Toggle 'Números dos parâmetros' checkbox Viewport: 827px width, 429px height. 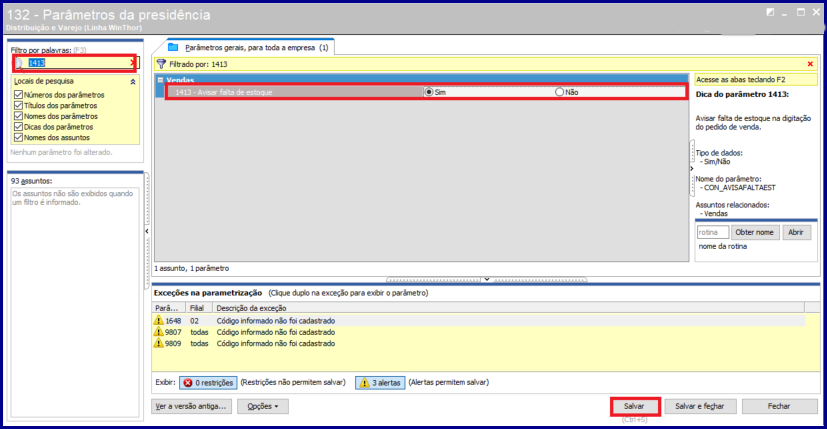(18, 94)
